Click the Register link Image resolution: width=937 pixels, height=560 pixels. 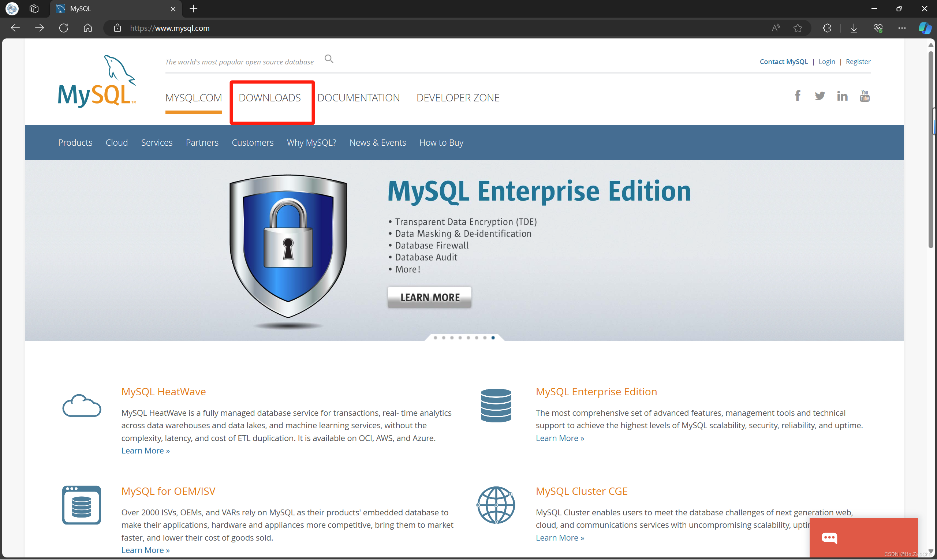pyautogui.click(x=858, y=61)
